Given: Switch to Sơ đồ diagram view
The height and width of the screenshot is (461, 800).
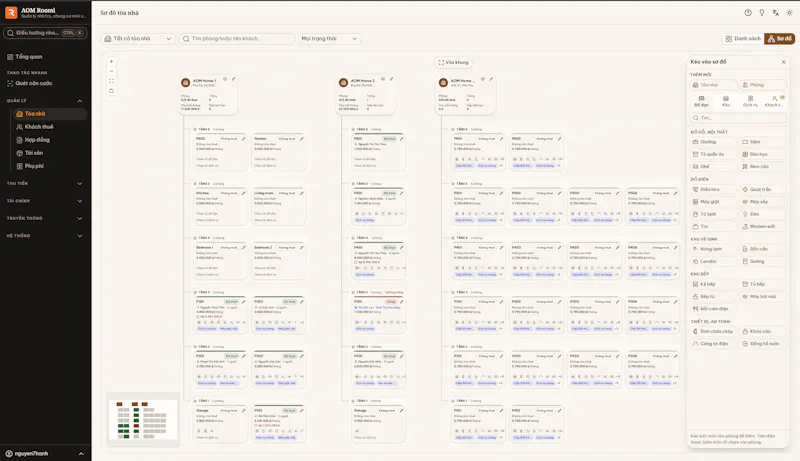Looking at the screenshot, I should pos(780,39).
